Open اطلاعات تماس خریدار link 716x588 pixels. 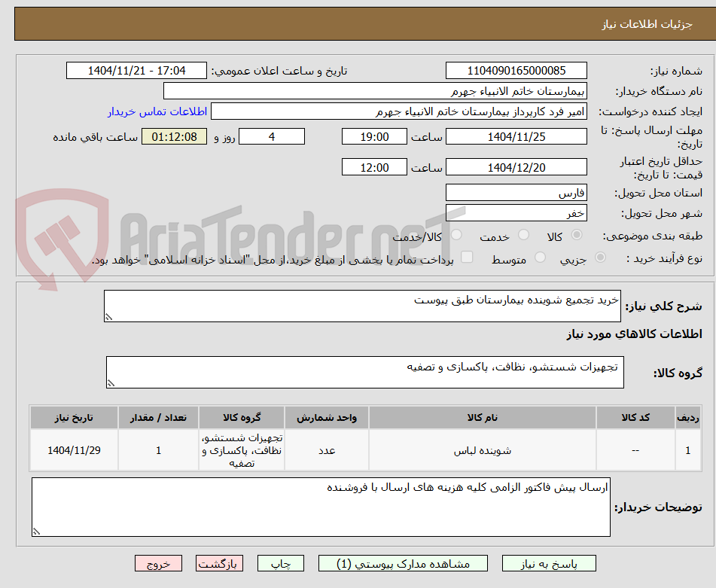157,111
